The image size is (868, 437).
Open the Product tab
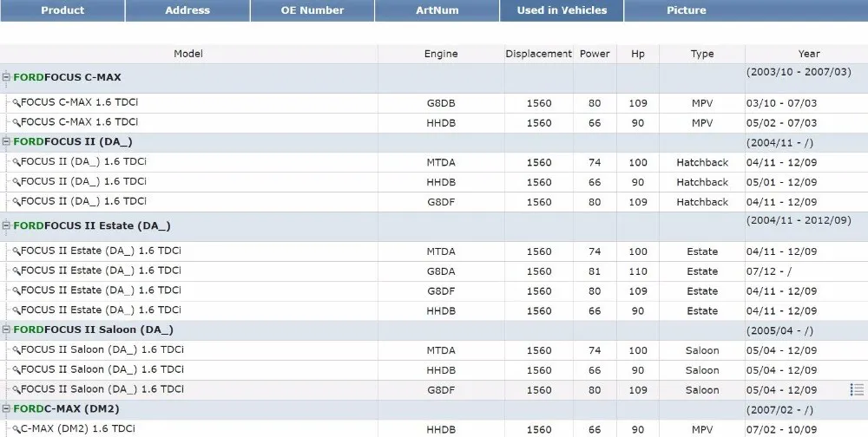[62, 10]
